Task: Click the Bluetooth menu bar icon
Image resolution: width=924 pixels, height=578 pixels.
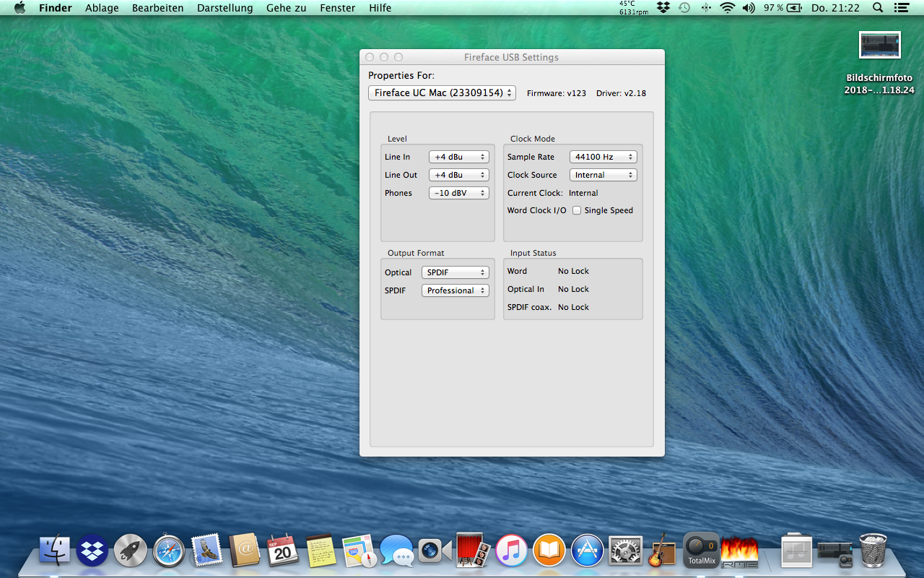Action: click(x=705, y=8)
